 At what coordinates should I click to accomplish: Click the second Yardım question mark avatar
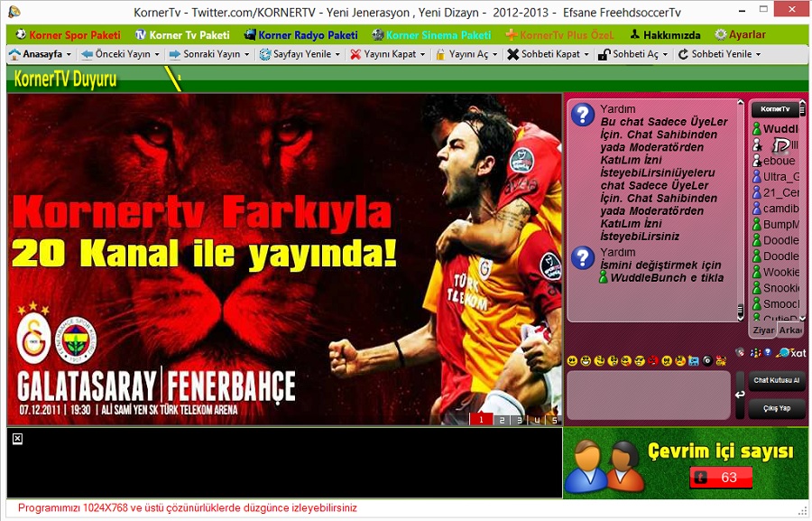tap(583, 257)
